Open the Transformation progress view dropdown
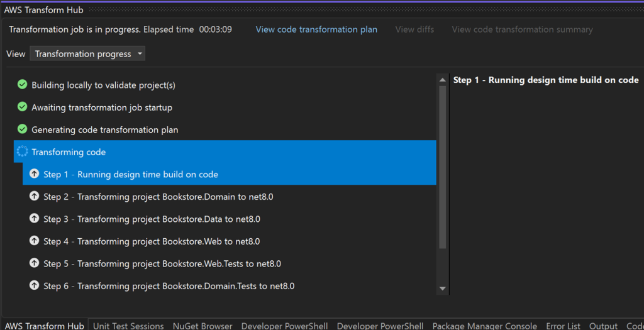This screenshot has height=330, width=644. [x=87, y=54]
